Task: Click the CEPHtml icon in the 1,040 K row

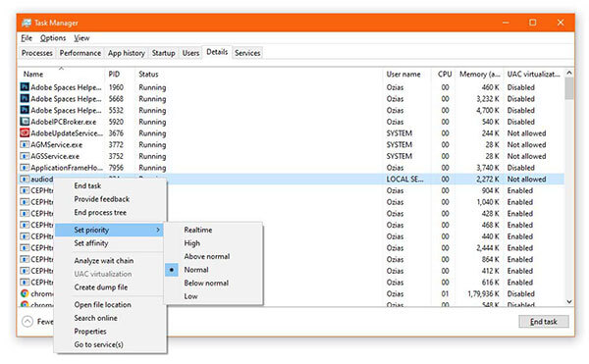Action: 25,202
